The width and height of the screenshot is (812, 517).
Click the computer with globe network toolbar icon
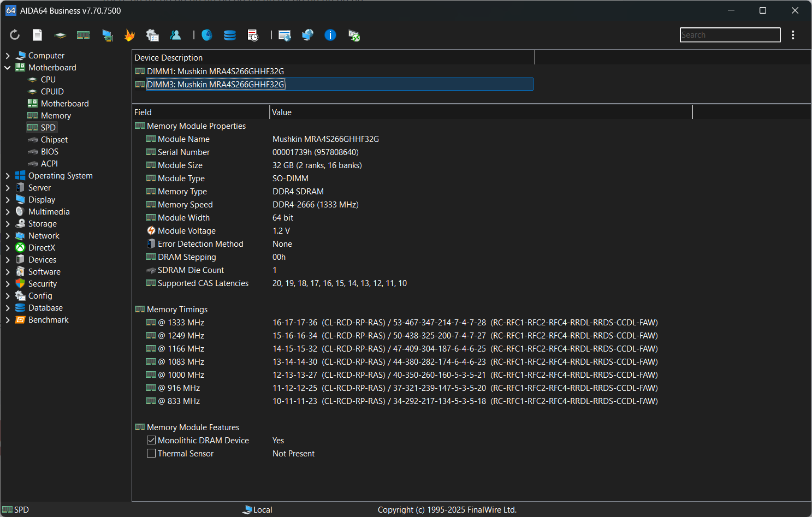pos(307,35)
